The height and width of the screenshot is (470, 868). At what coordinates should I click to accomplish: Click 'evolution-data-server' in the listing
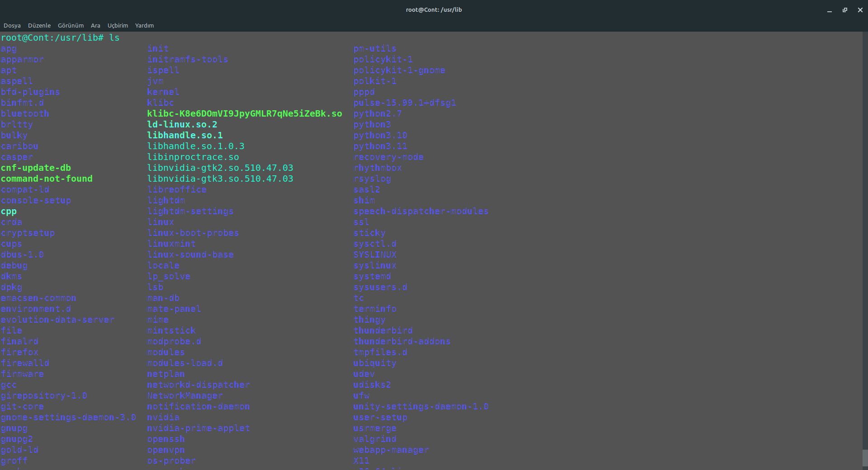[x=57, y=320]
